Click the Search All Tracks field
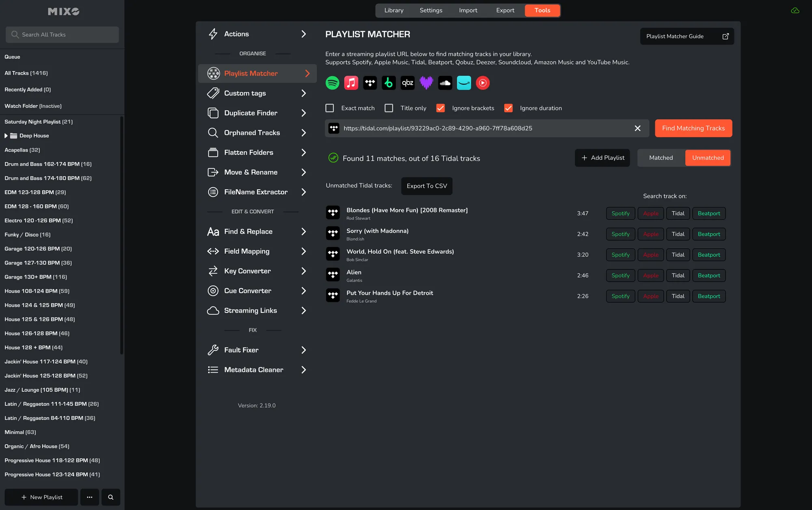This screenshot has width=812, height=510. (x=62, y=35)
